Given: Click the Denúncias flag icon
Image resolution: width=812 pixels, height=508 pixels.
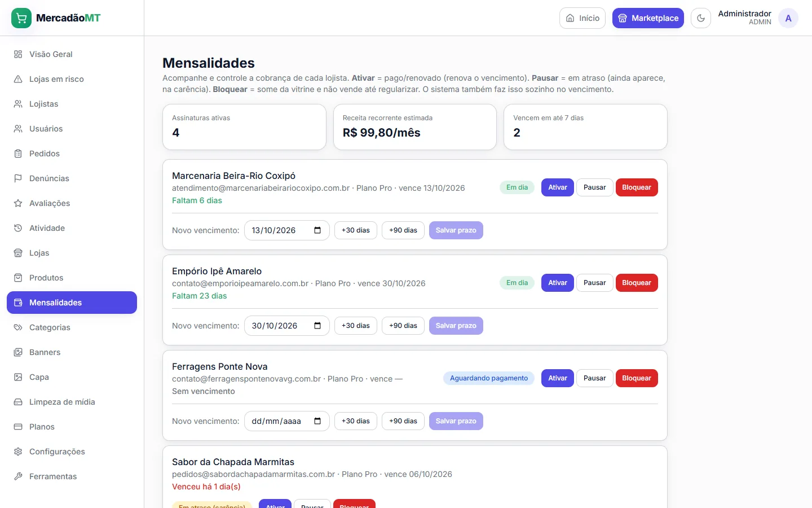Looking at the screenshot, I should (18, 178).
